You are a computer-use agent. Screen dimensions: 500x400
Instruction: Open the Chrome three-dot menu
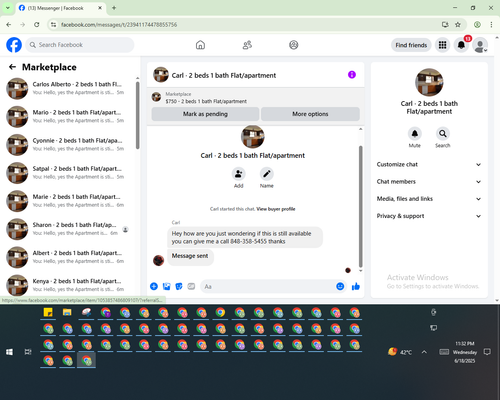491,25
